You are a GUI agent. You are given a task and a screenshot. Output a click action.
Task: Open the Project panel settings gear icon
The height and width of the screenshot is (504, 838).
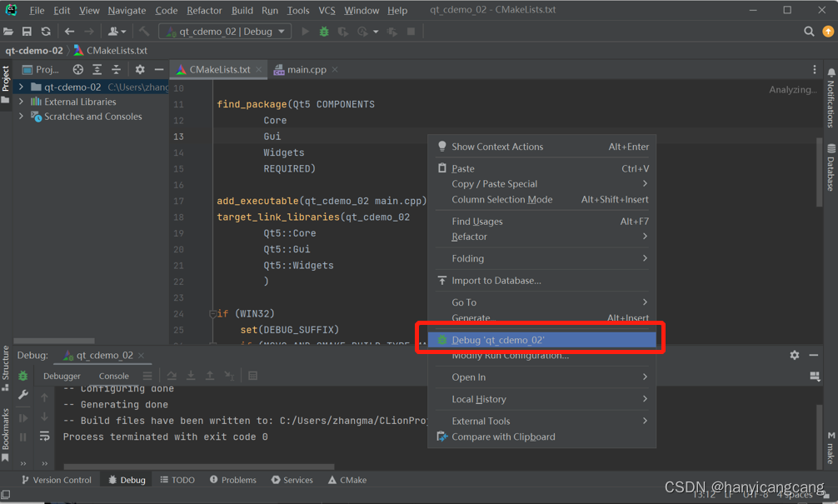pyautogui.click(x=139, y=70)
